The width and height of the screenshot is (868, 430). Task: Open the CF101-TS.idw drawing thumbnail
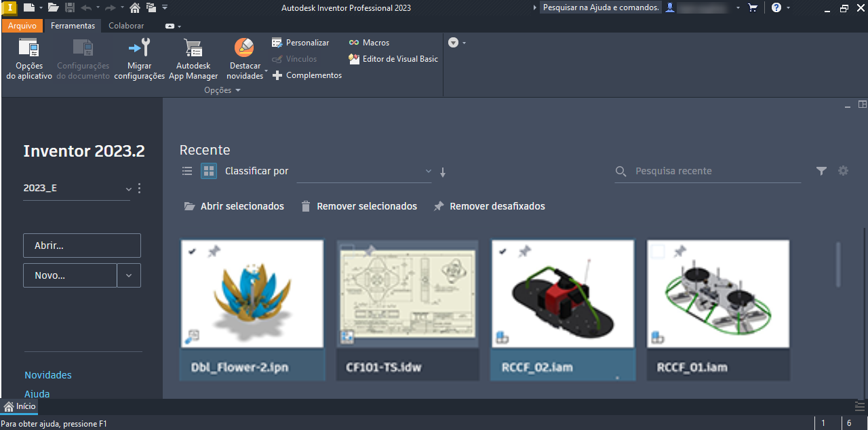pos(408,294)
